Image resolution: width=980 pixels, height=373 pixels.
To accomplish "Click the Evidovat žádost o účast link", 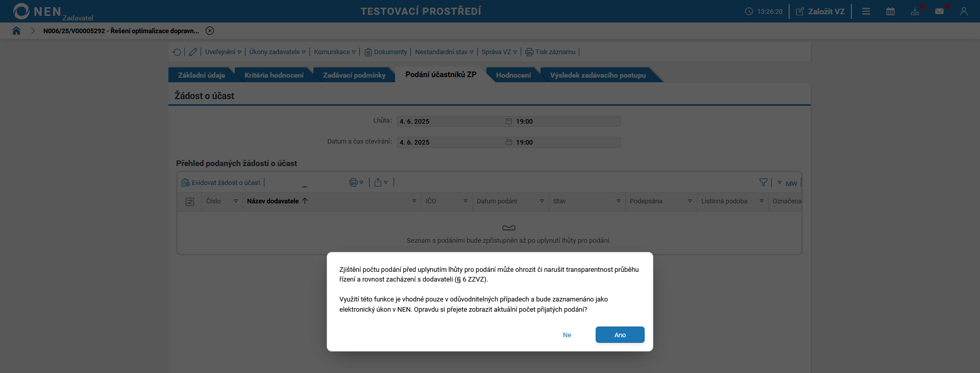I will pyautogui.click(x=220, y=182).
